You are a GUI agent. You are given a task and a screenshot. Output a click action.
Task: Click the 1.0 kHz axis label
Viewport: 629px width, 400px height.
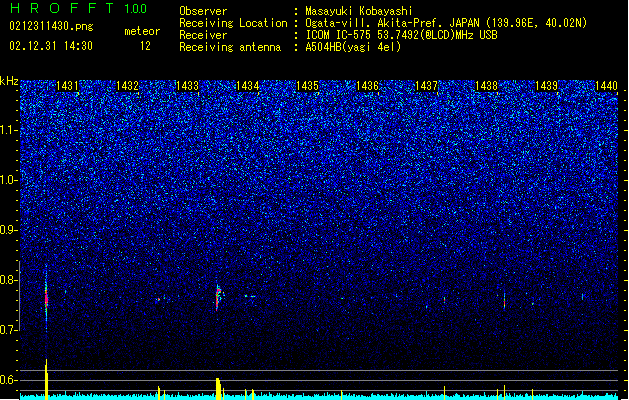point(9,180)
